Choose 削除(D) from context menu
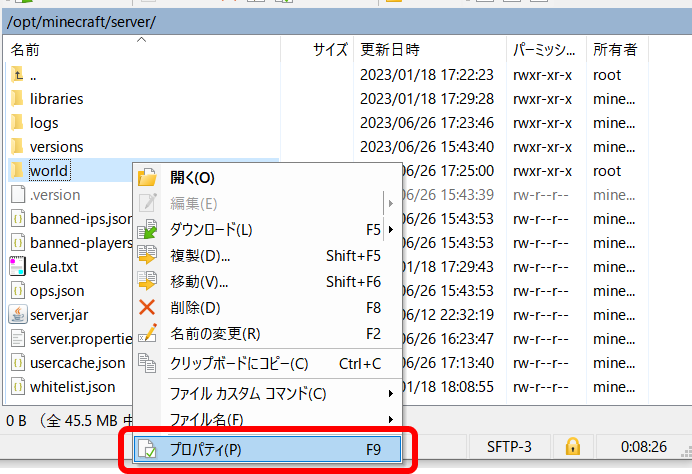 (267, 308)
